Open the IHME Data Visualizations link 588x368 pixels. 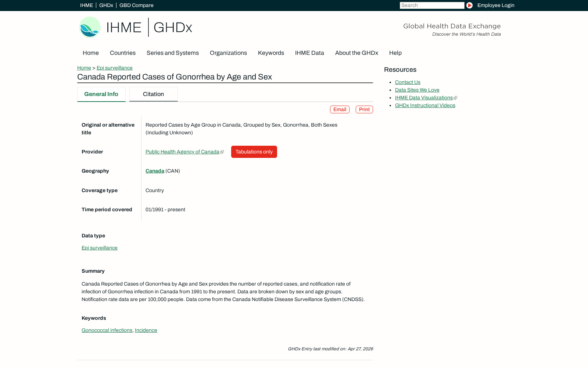(424, 98)
